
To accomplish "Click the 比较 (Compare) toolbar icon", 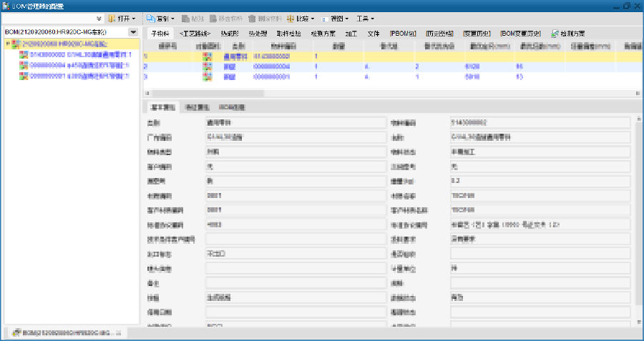I will pyautogui.click(x=291, y=18).
